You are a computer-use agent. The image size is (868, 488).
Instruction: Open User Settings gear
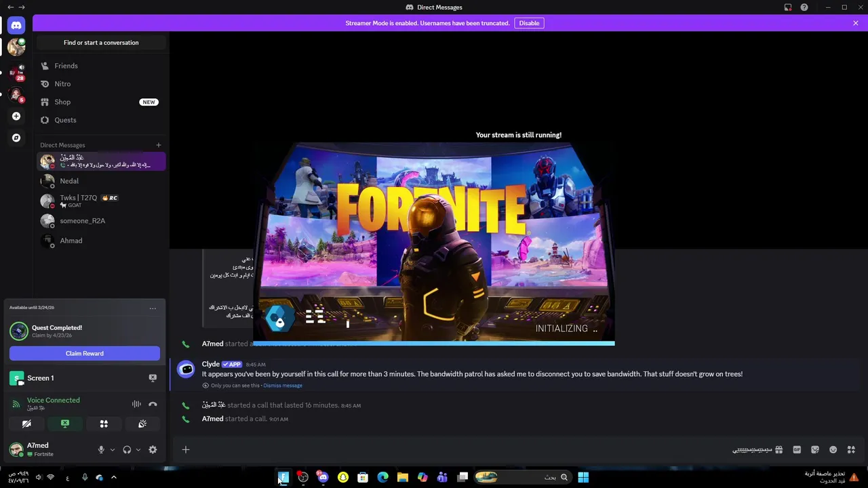click(153, 449)
